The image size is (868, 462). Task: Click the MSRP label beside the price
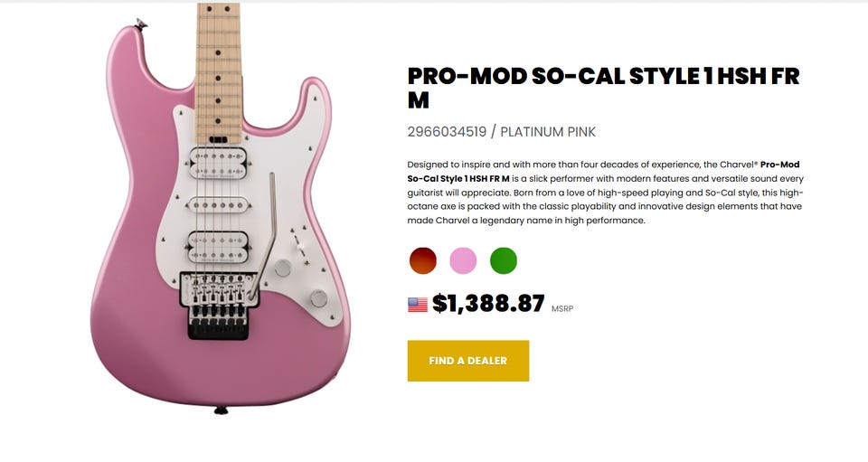[x=561, y=308]
